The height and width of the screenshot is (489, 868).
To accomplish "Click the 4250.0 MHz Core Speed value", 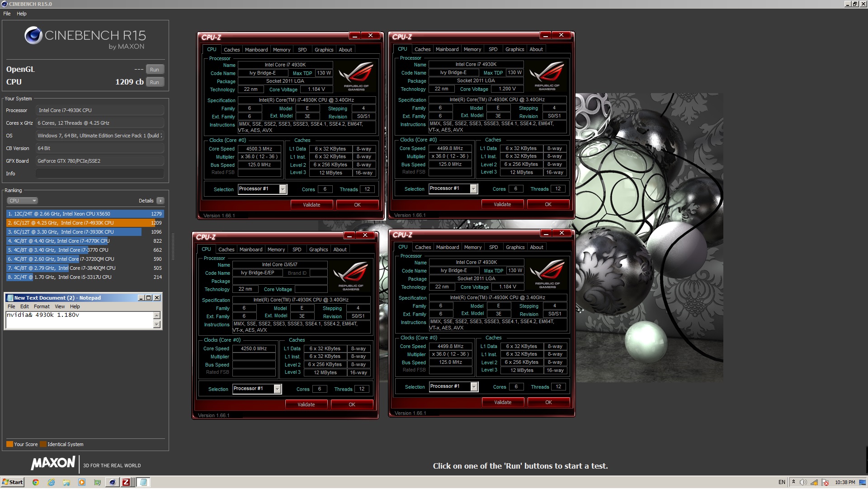I will click(x=254, y=349).
